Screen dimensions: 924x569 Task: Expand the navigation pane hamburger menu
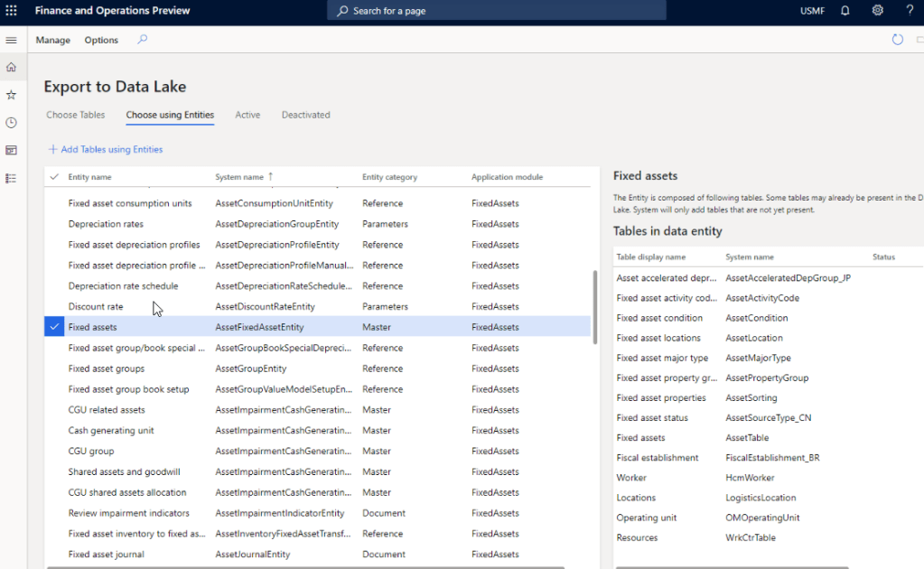tap(12, 41)
